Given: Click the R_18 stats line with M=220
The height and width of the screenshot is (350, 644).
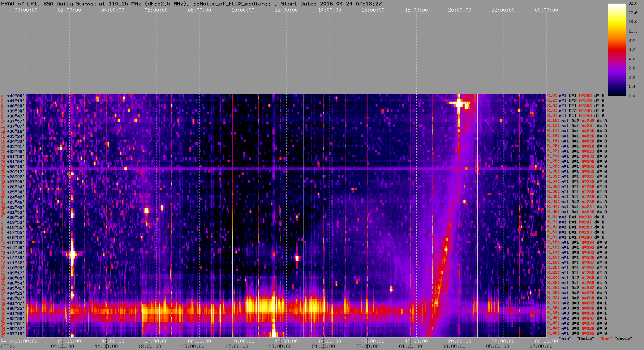Looking at the screenshot, I should pos(577,141).
